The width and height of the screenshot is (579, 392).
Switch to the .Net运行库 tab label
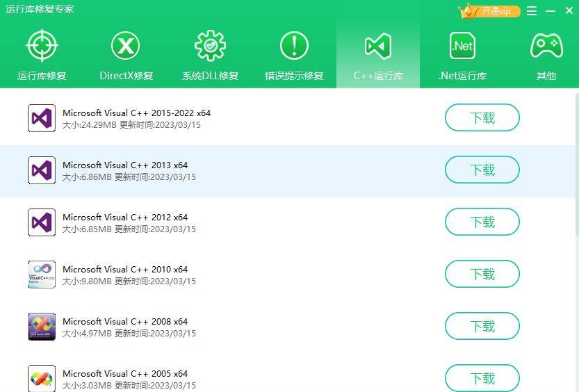[x=462, y=76]
